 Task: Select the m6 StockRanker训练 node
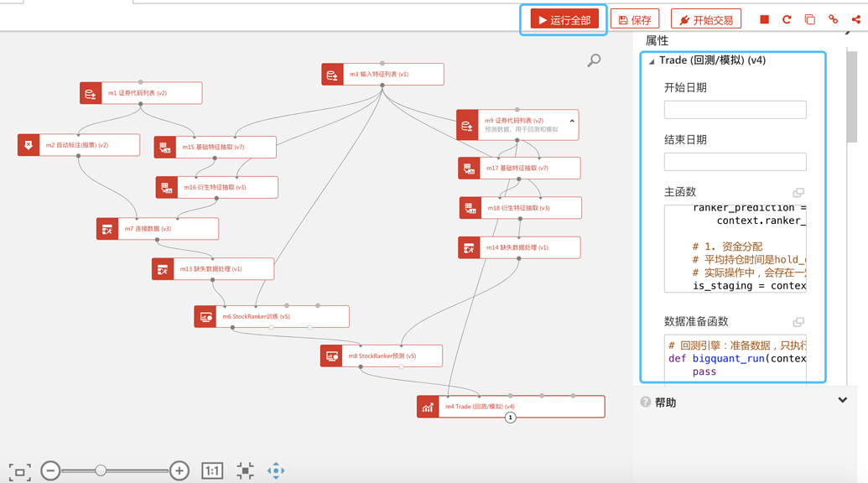coord(273,317)
